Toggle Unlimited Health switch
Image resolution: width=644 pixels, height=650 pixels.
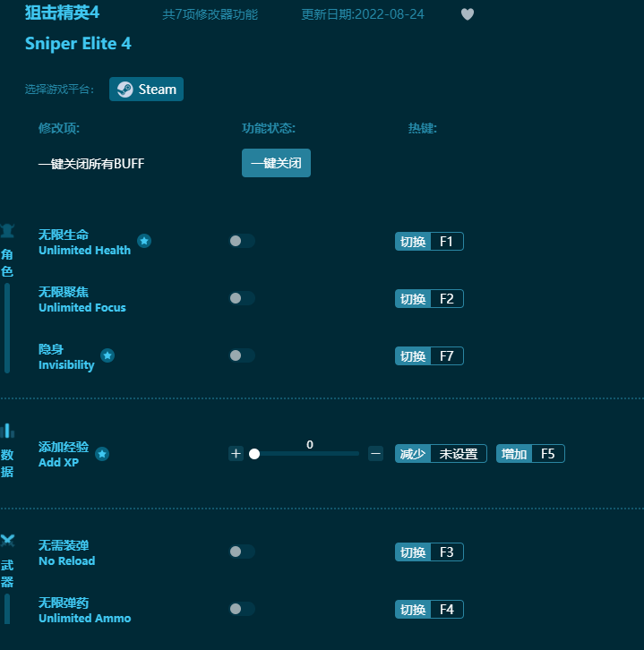click(x=242, y=241)
